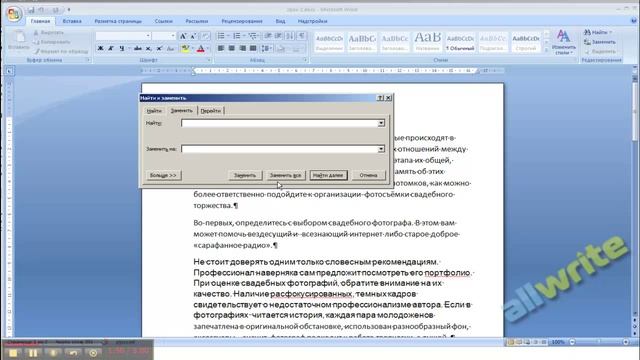
Task: Open the Найти tab in the dialog
Action: [154, 111]
